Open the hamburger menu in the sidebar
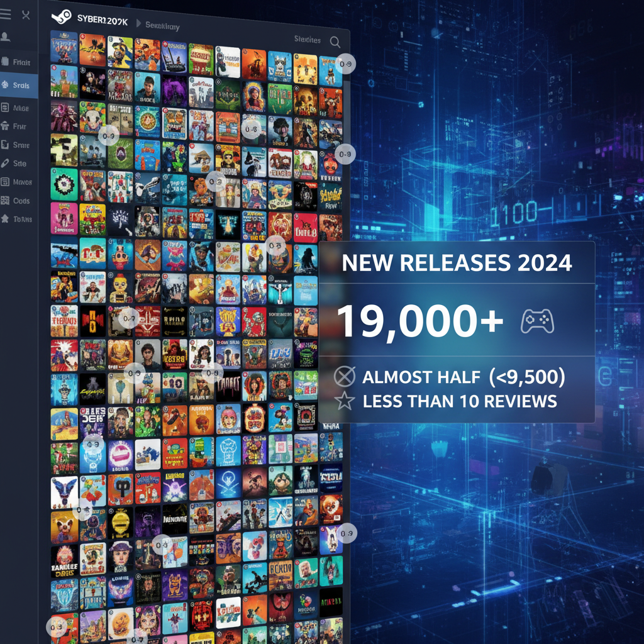The height and width of the screenshot is (644, 644). coord(6,15)
